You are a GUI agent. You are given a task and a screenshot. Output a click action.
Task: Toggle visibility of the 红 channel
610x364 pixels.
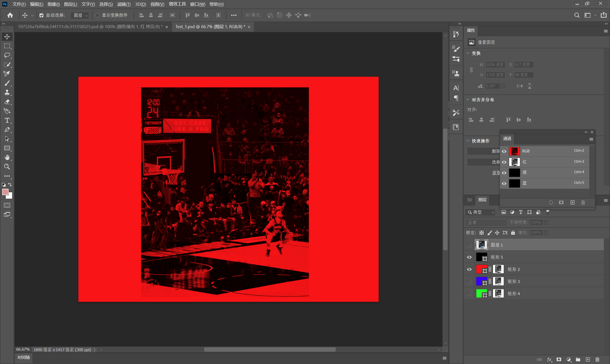[504, 162]
